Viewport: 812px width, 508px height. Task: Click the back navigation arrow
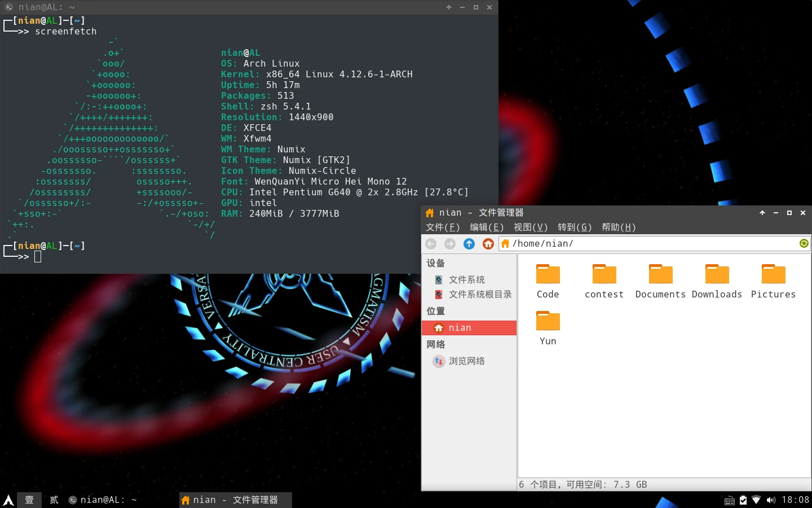pos(431,244)
